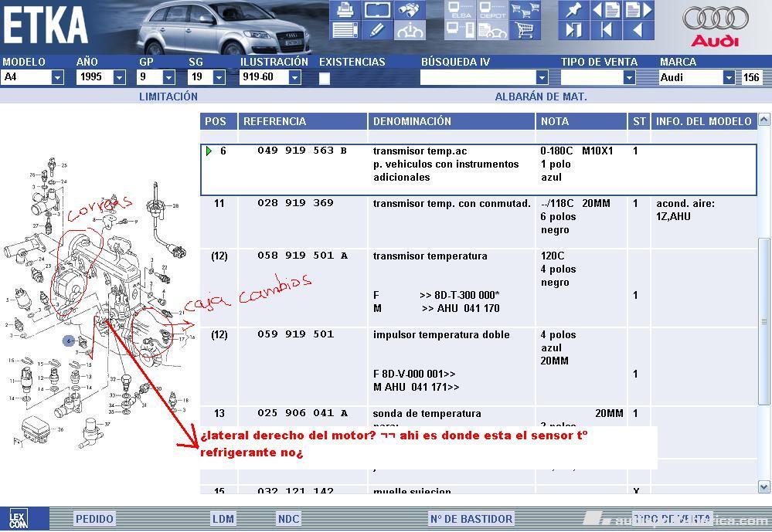Click the parts list scrollbar thumb
This screenshot has width=772, height=532.
click(x=764, y=322)
